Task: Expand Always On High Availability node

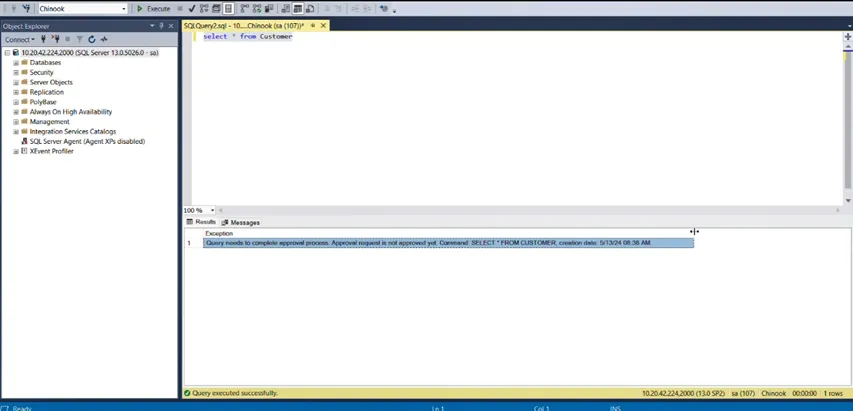Action: pyautogui.click(x=16, y=111)
